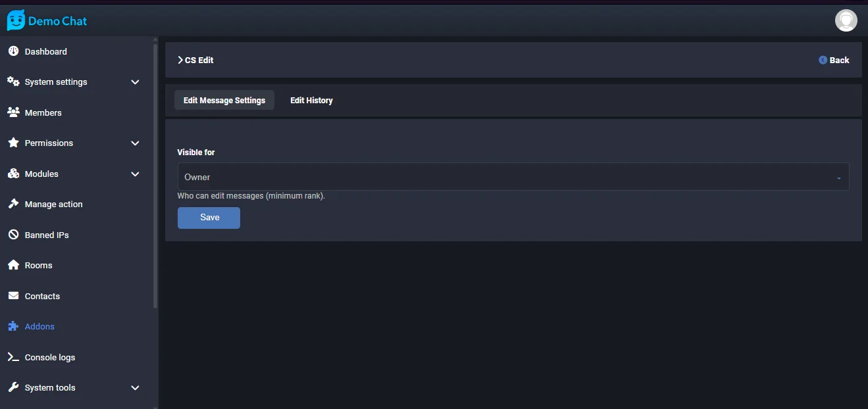Click the Permissions star icon
The width and height of the screenshot is (868, 409).
(13, 143)
